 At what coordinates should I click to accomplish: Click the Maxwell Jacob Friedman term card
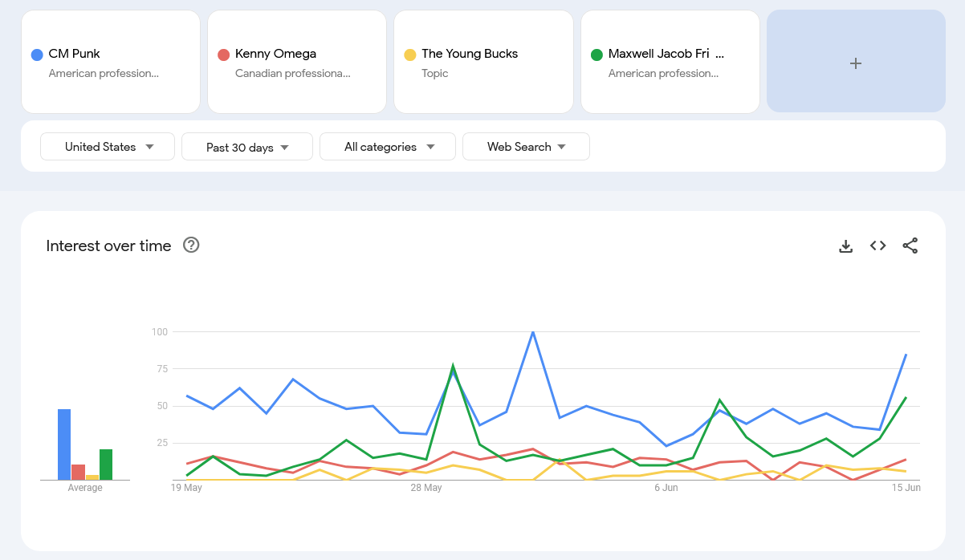670,63
